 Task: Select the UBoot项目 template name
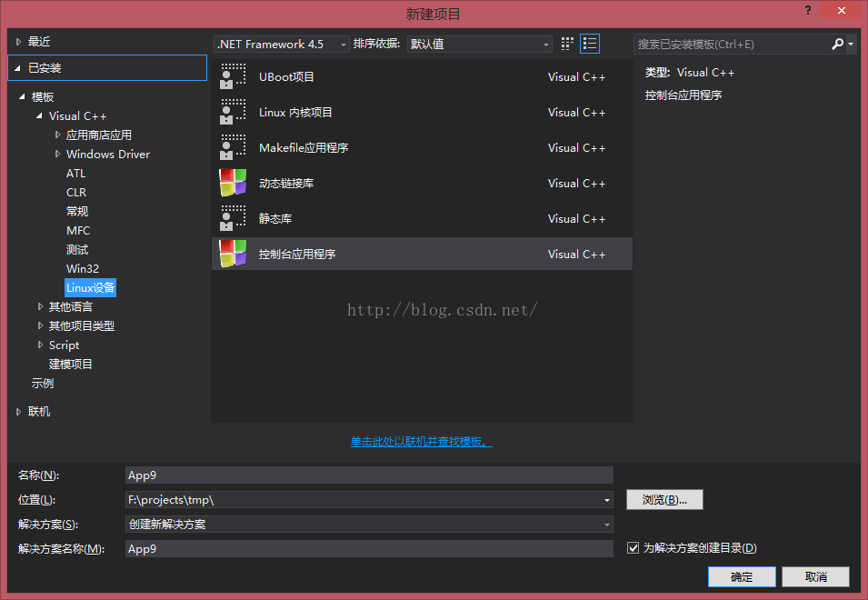point(286,77)
